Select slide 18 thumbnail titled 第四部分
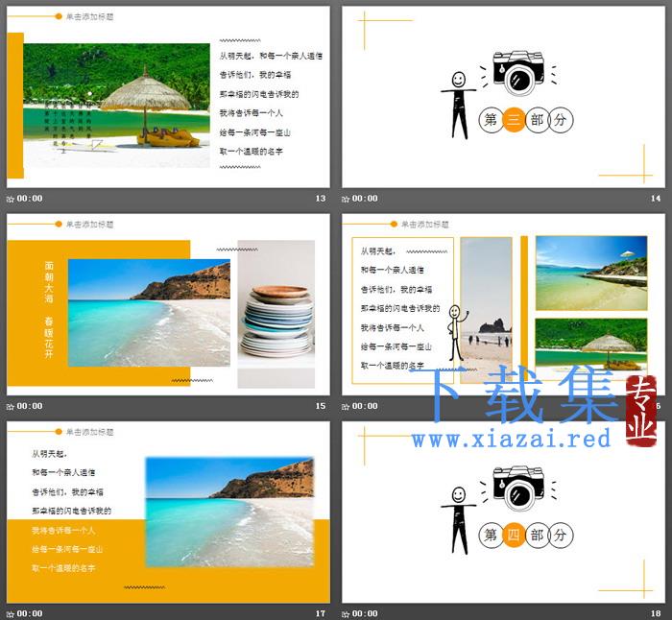 point(504,512)
